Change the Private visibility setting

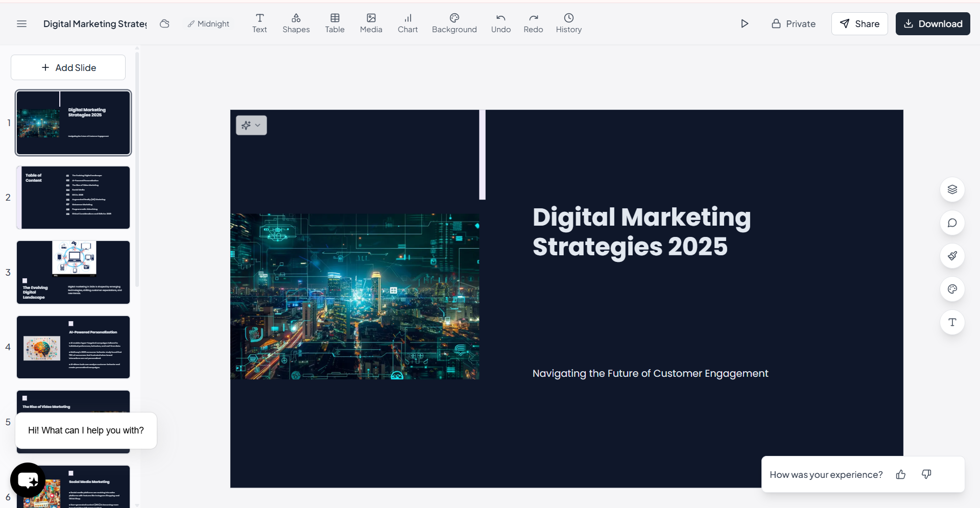(x=794, y=24)
